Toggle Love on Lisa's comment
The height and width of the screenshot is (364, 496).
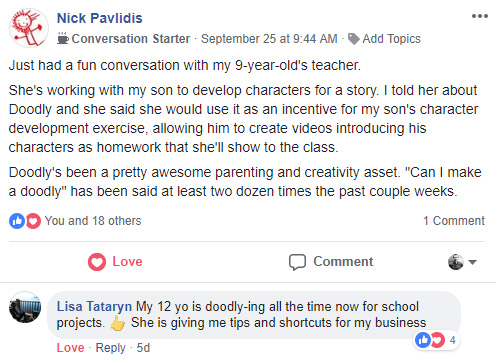pos(70,348)
